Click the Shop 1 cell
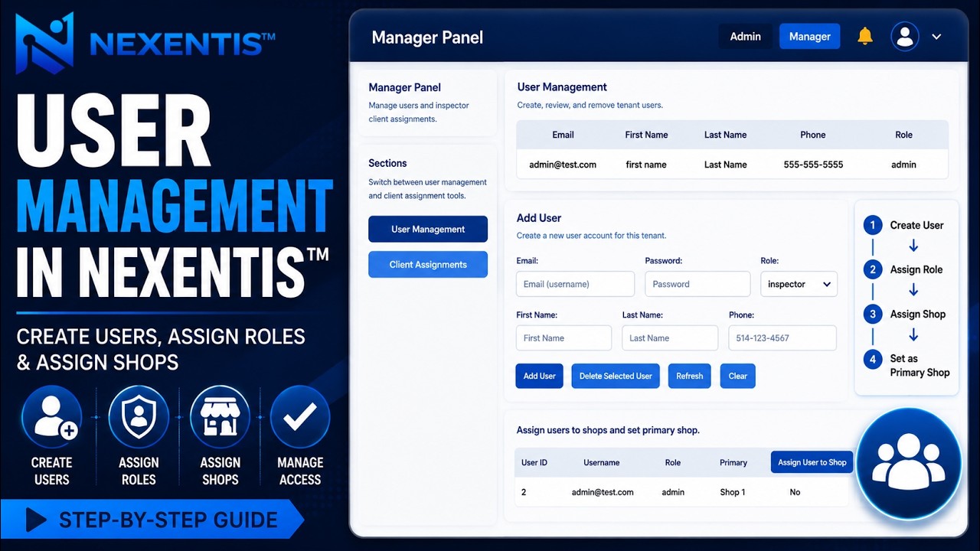Screen dimensions: 980x551 pyautogui.click(x=732, y=492)
